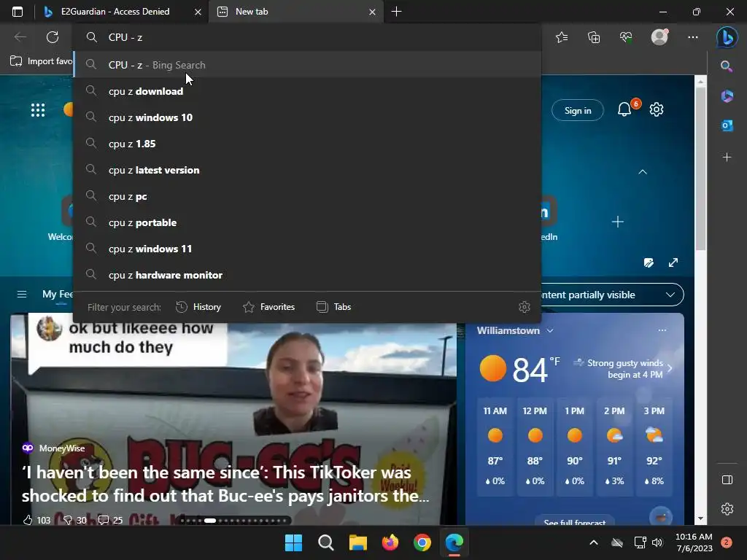
Task: Filter search by Favorites
Action: [x=268, y=307]
